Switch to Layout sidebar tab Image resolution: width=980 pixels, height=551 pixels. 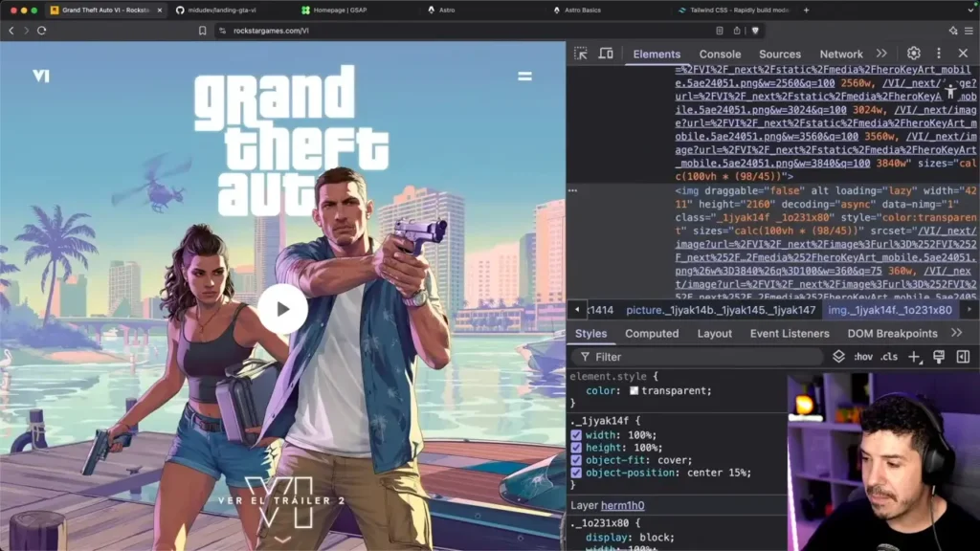(x=714, y=334)
